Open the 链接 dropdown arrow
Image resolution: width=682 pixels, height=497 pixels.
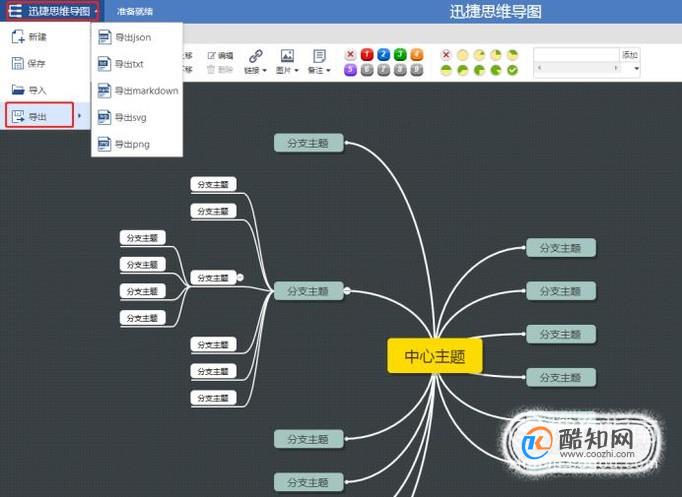[264, 70]
